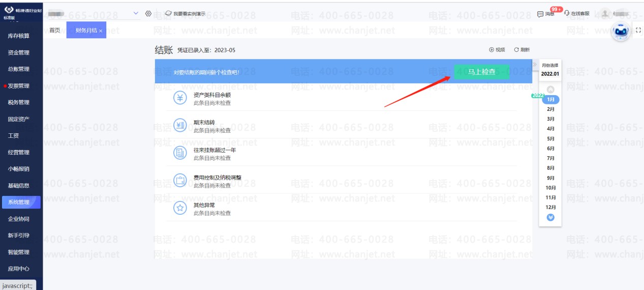This screenshot has height=290, width=644.
Task: Open the settings gear icon beside account dropdown
Action: click(148, 14)
